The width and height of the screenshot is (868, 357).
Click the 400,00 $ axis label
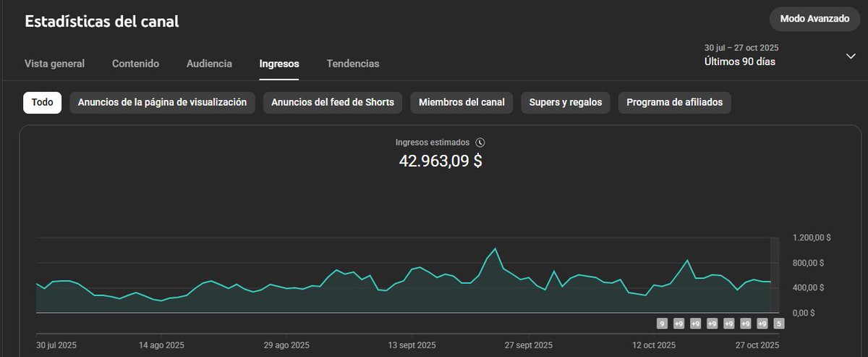click(x=810, y=287)
